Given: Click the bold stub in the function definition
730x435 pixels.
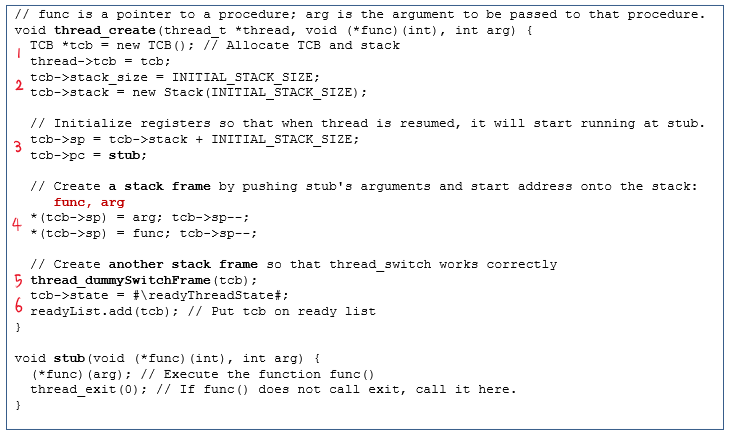Looking at the screenshot, I should (x=69, y=358).
